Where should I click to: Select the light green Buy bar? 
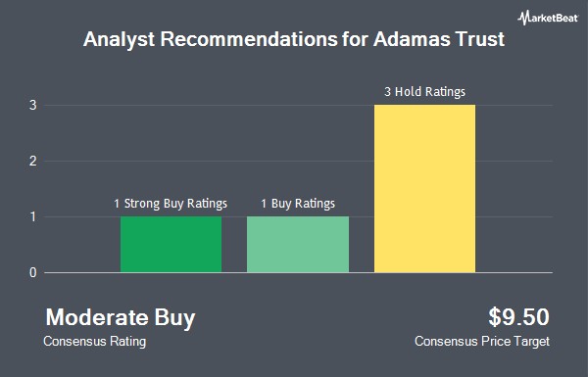(298, 245)
